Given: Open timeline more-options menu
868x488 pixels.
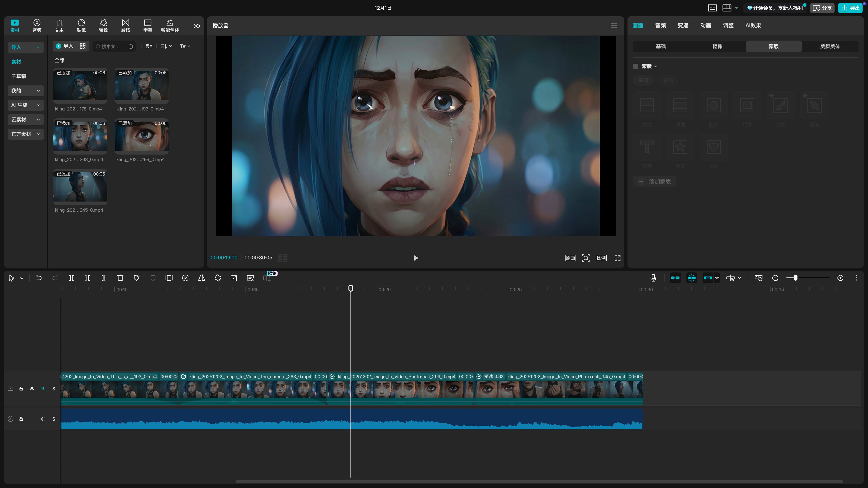Looking at the screenshot, I should coord(857,278).
